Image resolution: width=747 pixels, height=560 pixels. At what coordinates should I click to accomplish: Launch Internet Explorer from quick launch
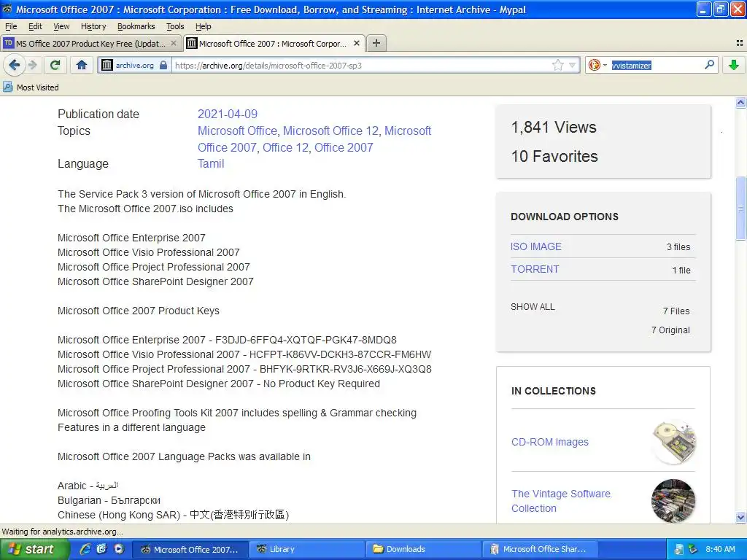85,549
